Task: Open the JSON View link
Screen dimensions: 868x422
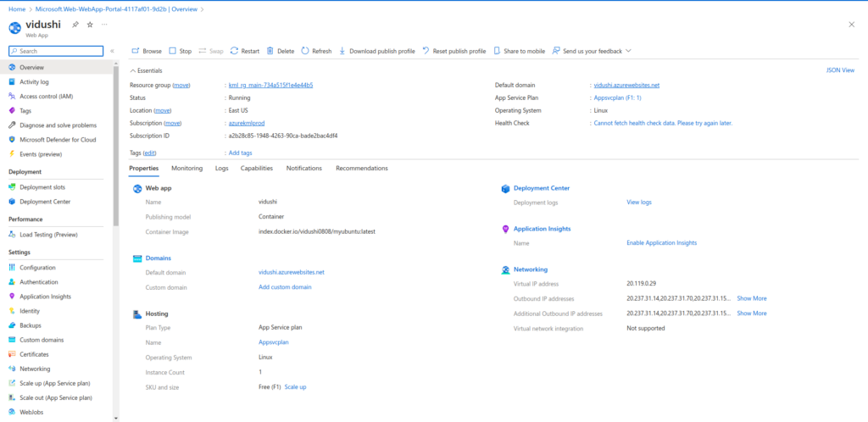Action: tap(839, 70)
